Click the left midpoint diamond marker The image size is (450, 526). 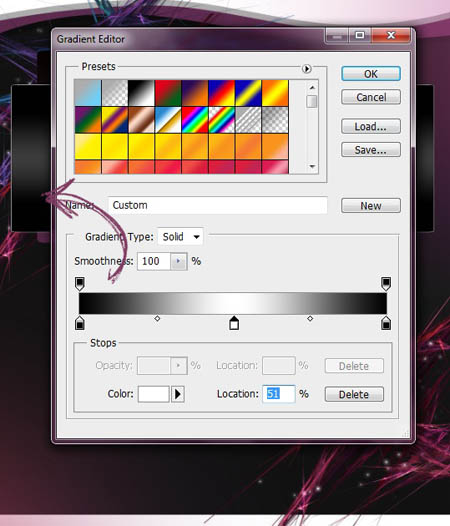157,318
